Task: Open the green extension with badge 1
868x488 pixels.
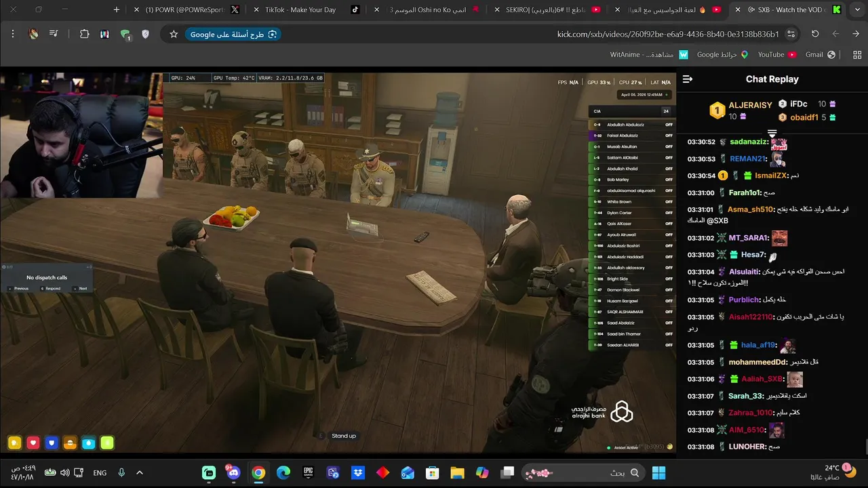Action: pos(125,35)
